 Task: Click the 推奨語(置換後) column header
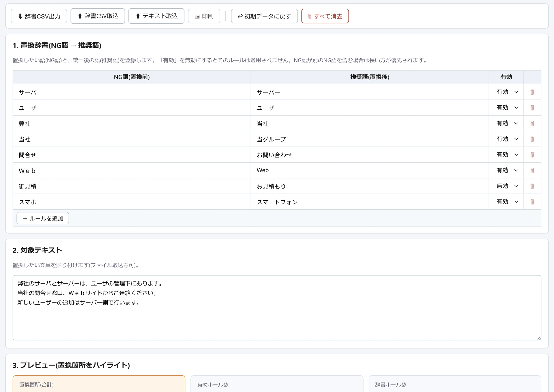coord(370,77)
